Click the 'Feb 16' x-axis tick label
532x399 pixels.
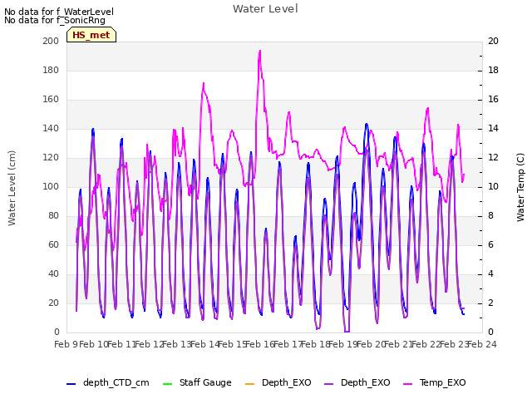[260, 344]
